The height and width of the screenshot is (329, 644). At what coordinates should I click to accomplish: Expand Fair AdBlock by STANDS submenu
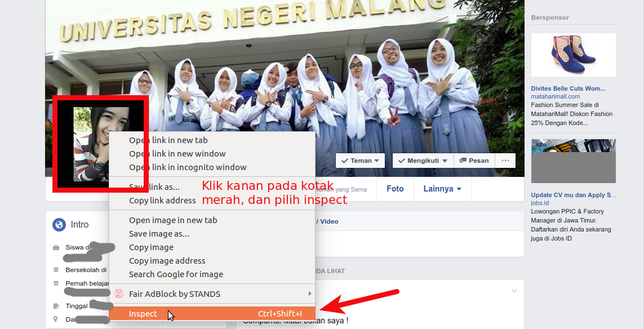[x=212, y=294]
